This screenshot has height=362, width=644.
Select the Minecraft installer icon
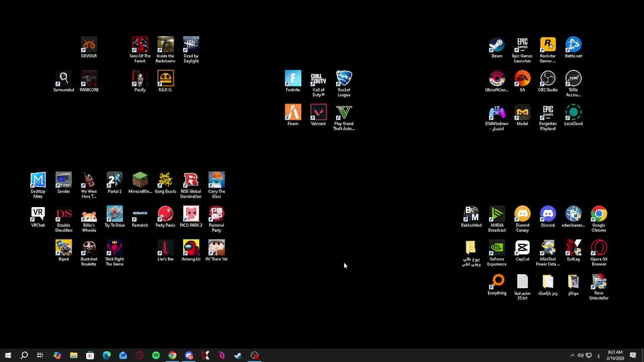pyautogui.click(x=140, y=183)
